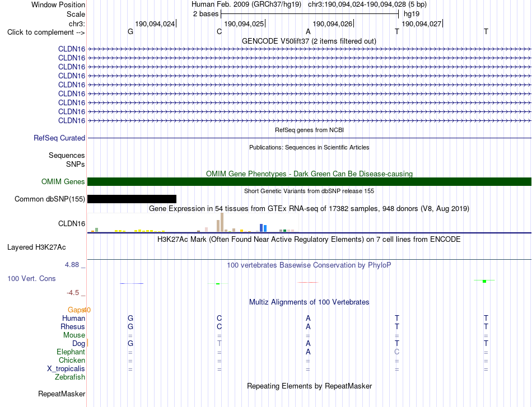The image size is (532, 407).
Task: Open 'Gene Expression in 54 tissues from GTEx' title
Action: [309, 209]
